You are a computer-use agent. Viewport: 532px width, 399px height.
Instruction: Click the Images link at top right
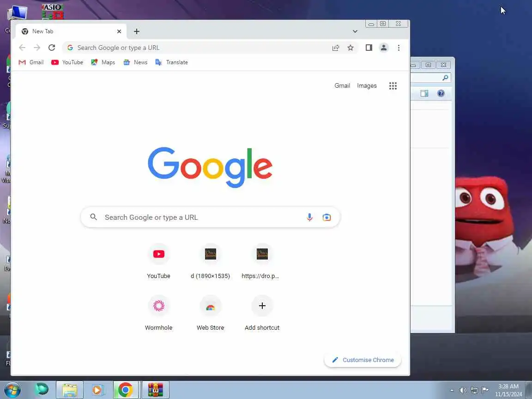367,86
